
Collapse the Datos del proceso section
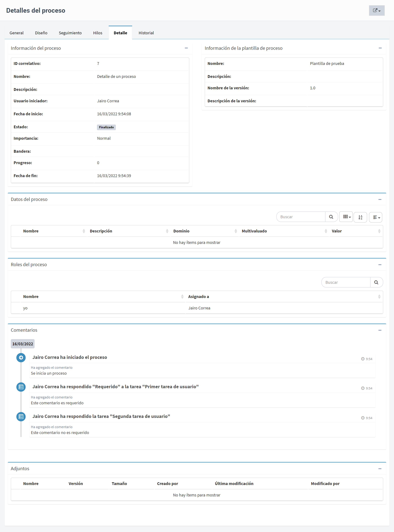click(380, 199)
